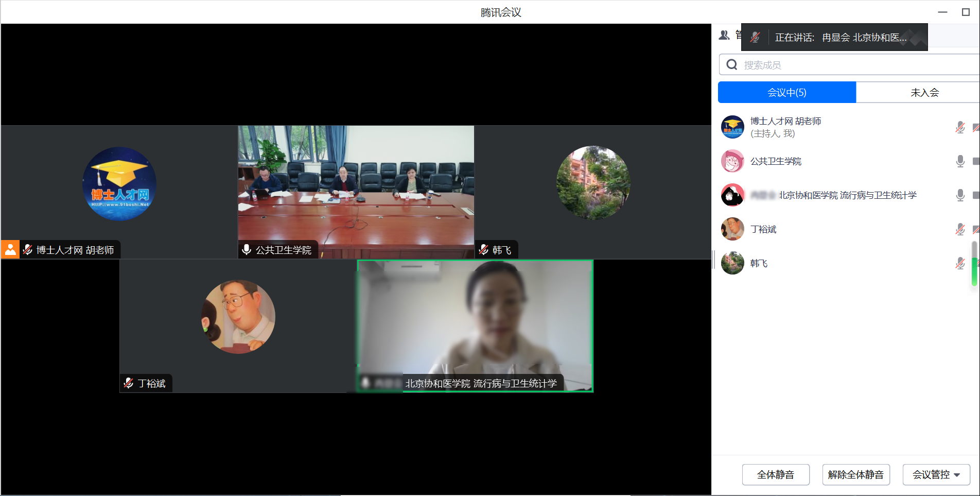Viewport: 980px width, 496px height.
Task: Toggle microphone for 公共卫生学院 in member list
Action: (x=960, y=161)
